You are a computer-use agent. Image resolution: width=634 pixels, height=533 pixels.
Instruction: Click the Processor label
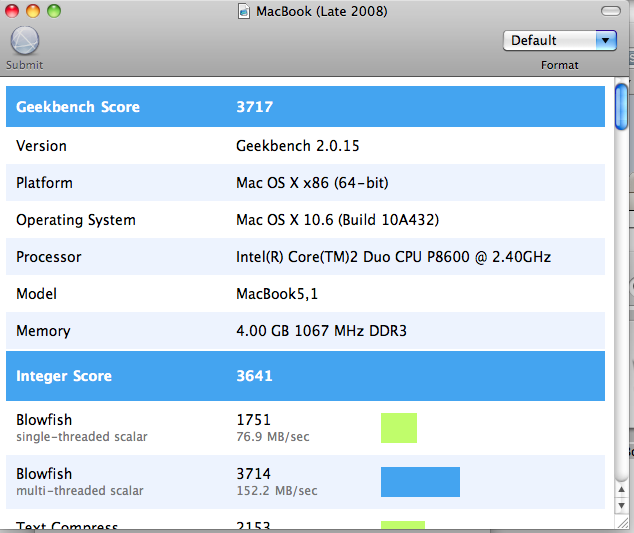(x=49, y=257)
